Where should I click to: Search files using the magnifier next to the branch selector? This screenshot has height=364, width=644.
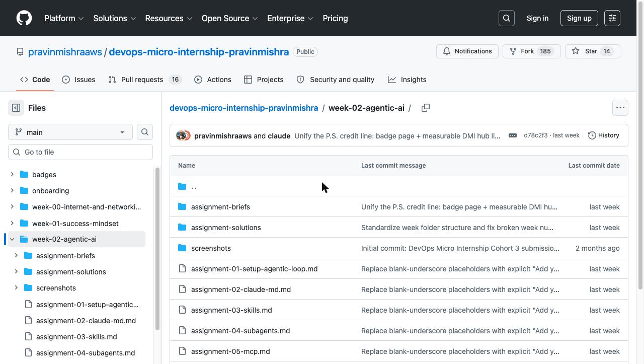click(145, 132)
